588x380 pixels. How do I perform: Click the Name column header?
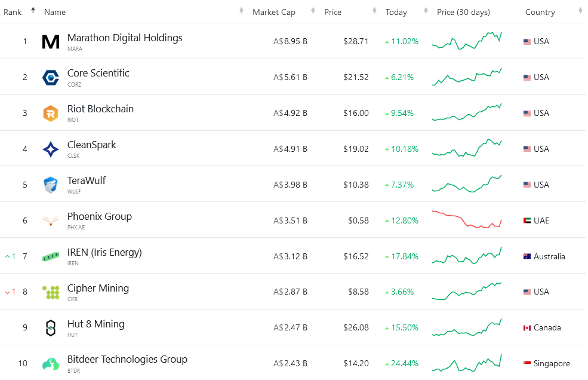pyautogui.click(x=55, y=12)
